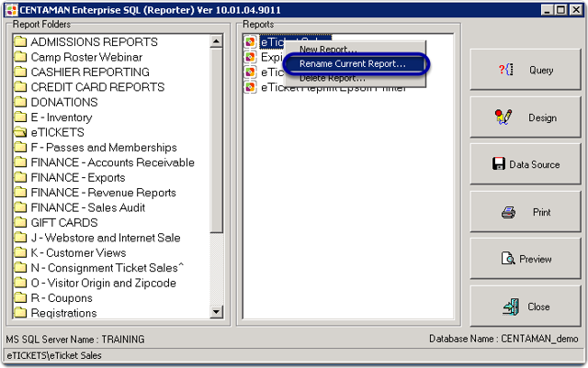Click the Data Source button
This screenshot has width=588, height=368.
[x=522, y=164]
